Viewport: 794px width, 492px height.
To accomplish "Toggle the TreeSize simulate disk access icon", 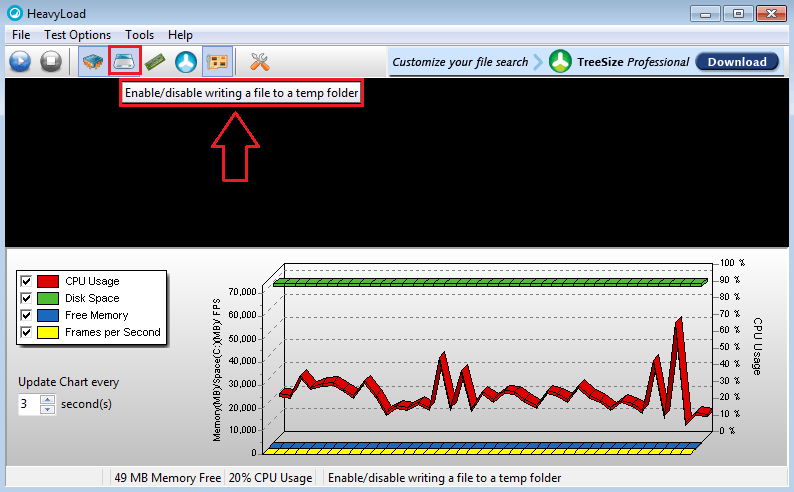I will coord(186,62).
